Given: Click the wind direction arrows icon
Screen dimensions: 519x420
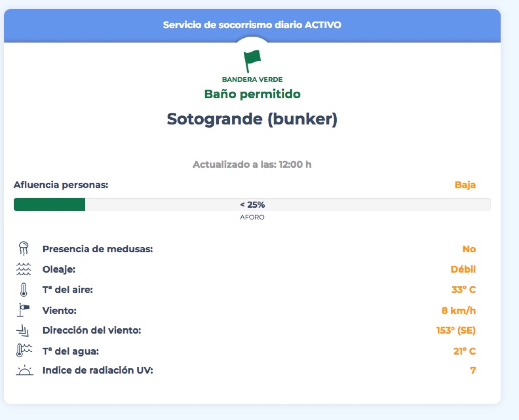Looking at the screenshot, I should click(x=23, y=330).
